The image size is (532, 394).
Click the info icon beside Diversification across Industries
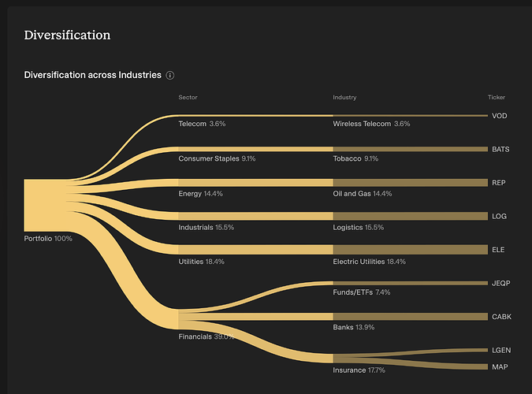pos(170,76)
